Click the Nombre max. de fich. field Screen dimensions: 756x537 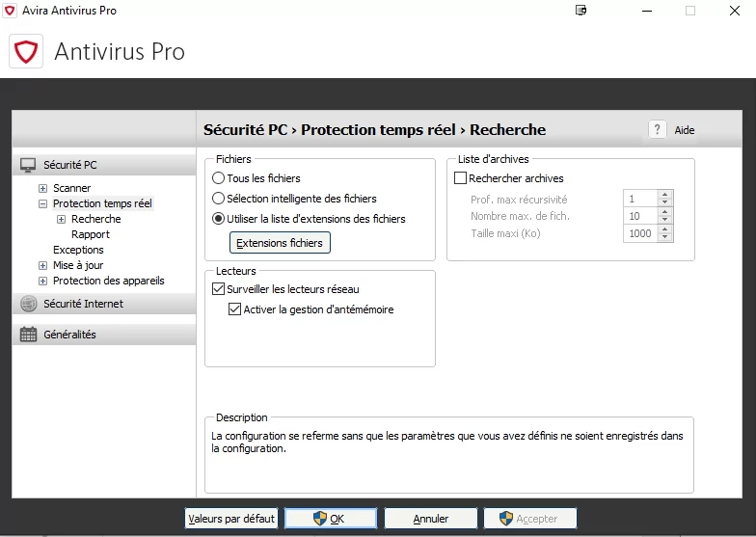tap(640, 216)
